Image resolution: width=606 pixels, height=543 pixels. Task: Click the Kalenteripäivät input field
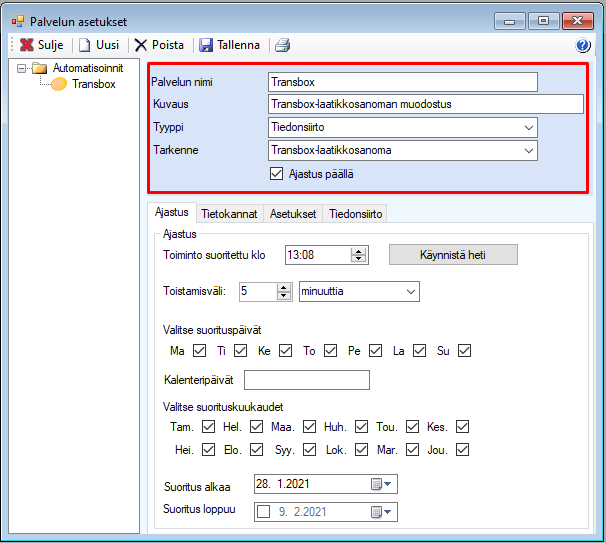tap(307, 380)
